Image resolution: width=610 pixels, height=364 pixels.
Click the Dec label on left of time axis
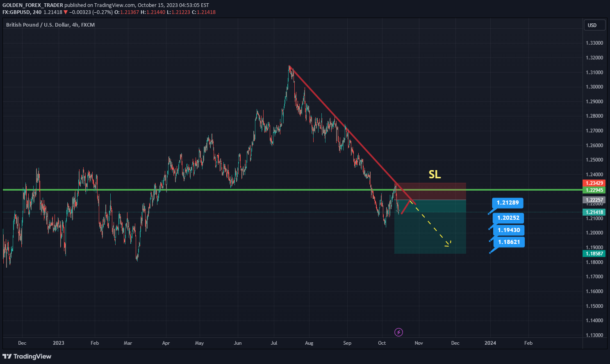[x=22, y=343]
